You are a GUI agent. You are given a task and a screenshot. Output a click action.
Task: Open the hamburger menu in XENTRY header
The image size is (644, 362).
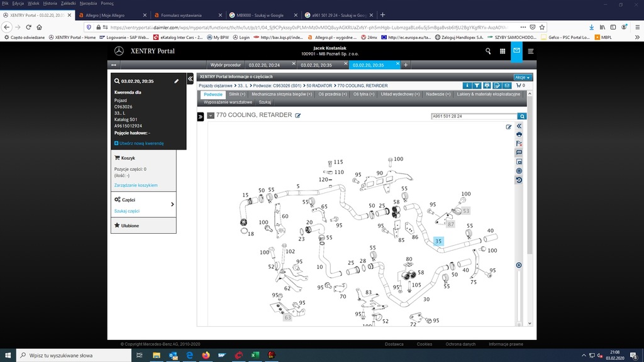click(531, 52)
